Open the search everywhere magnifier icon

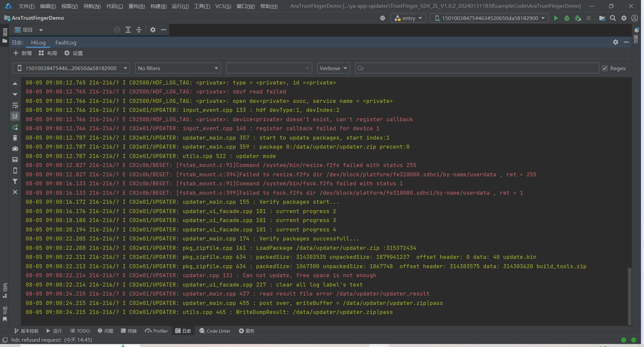[613, 18]
